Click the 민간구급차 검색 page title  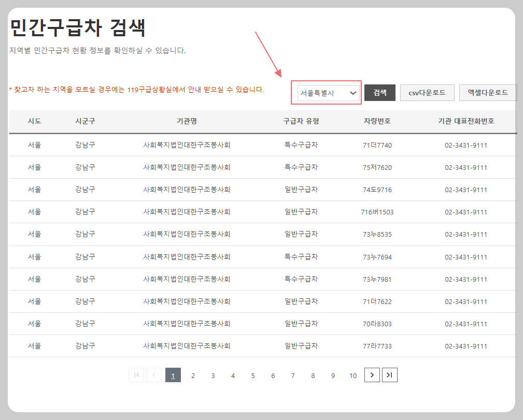click(x=78, y=27)
